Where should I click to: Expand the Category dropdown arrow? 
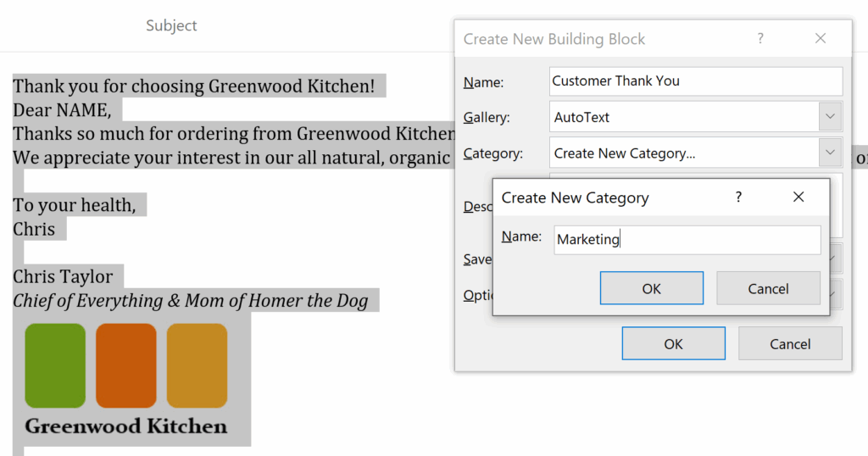tap(831, 153)
